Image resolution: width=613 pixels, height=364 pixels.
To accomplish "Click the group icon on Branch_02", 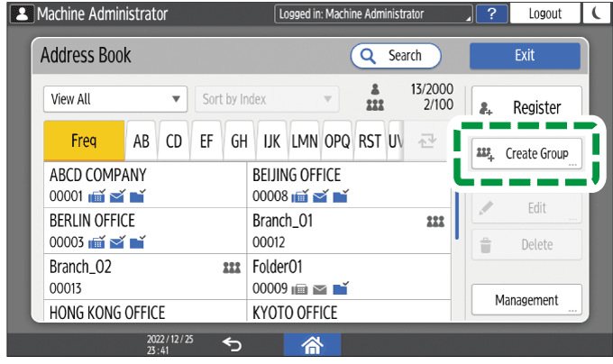I will coord(231,268).
